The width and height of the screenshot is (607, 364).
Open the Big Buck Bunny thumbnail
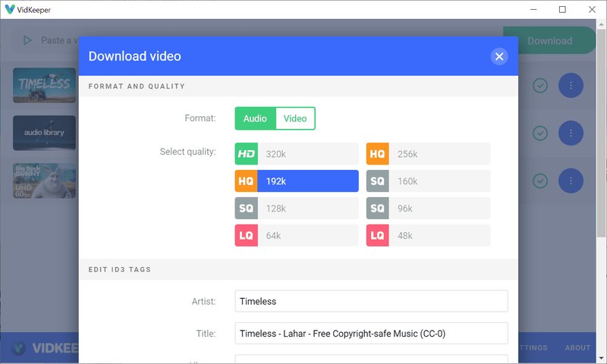[x=45, y=180]
